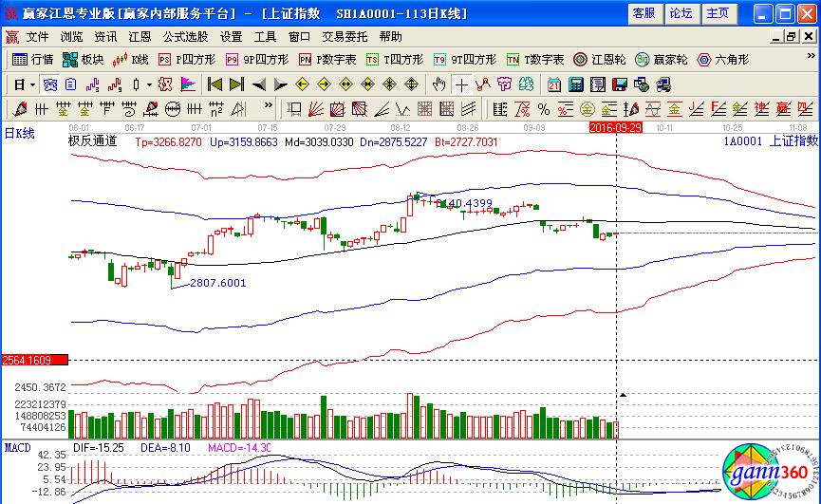The width and height of the screenshot is (821, 504).
Task: Open the 江恩轮 (Gann wheel) tool
Action: click(600, 59)
